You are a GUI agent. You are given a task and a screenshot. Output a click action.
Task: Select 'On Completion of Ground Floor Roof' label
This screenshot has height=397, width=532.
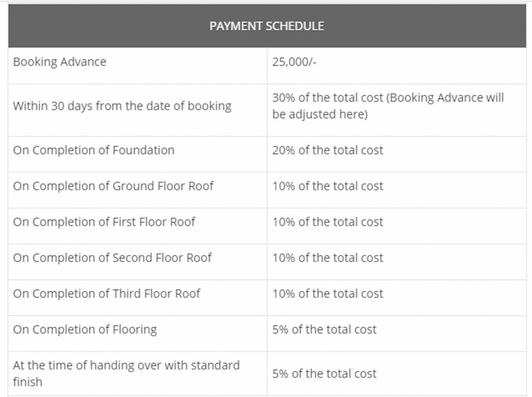click(113, 186)
